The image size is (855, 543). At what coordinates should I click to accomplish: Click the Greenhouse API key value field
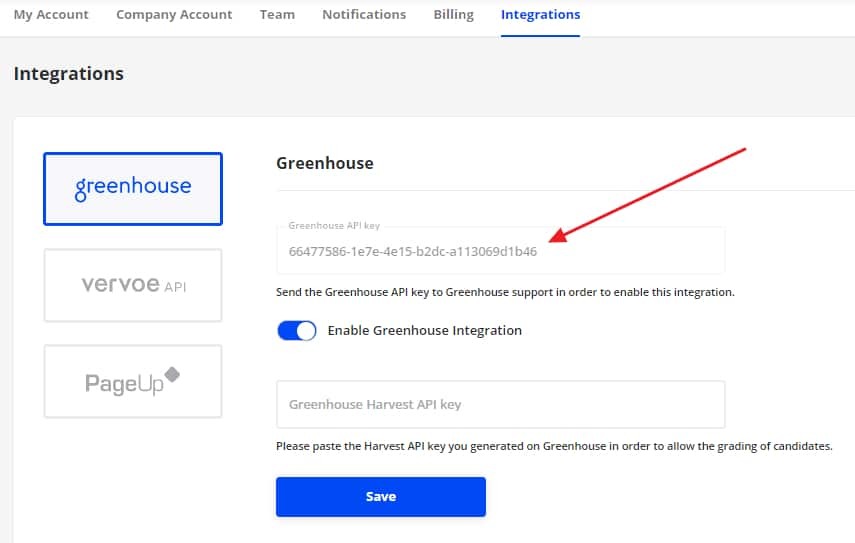tap(412, 252)
